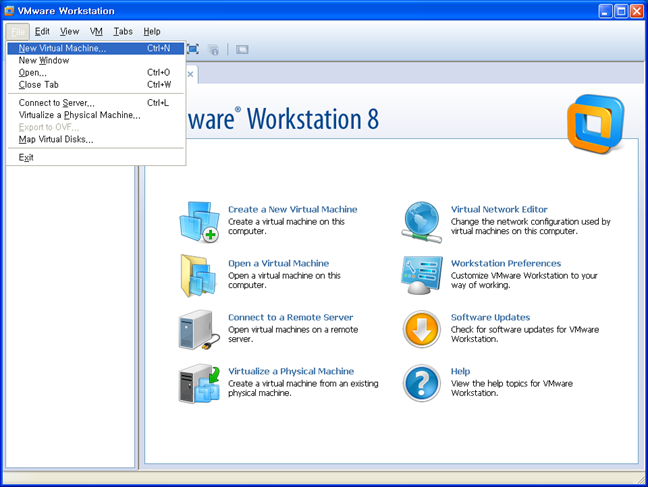Click the Virtual Network Editor globe icon
Image resolution: width=648 pixels, height=487 pixels.
pos(422,222)
